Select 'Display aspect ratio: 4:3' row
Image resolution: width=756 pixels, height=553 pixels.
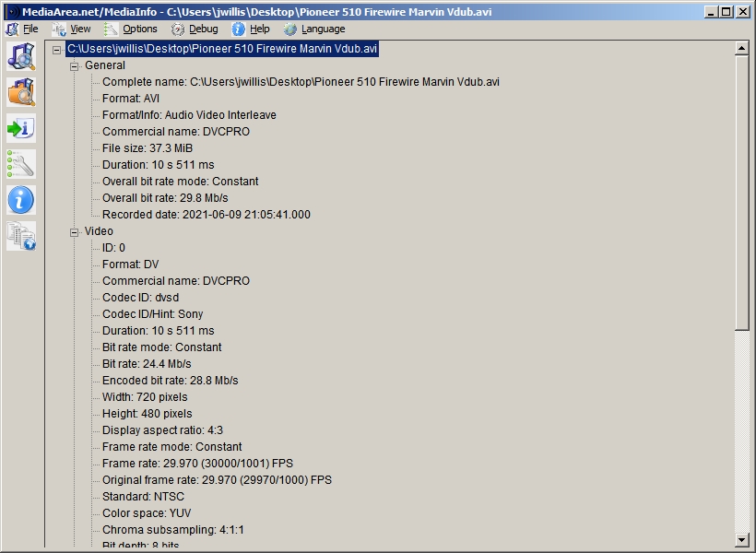tap(162, 430)
